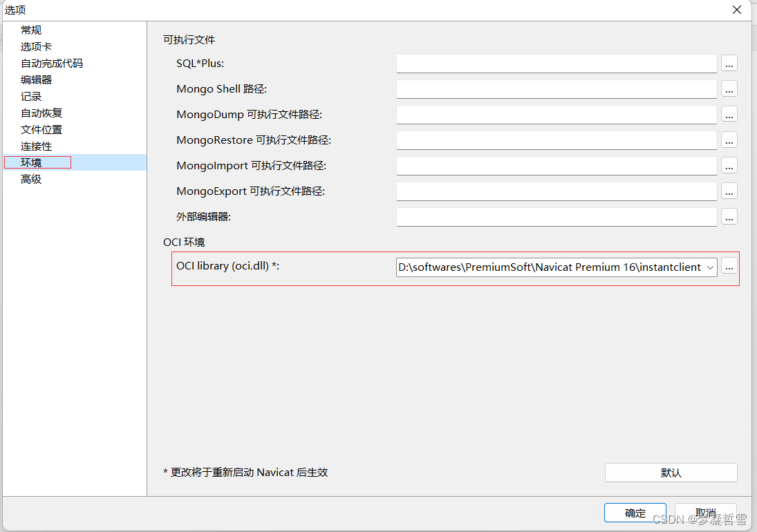Confirm settings with the 确定 button
Screen dimensions: 757x532
pos(635,513)
